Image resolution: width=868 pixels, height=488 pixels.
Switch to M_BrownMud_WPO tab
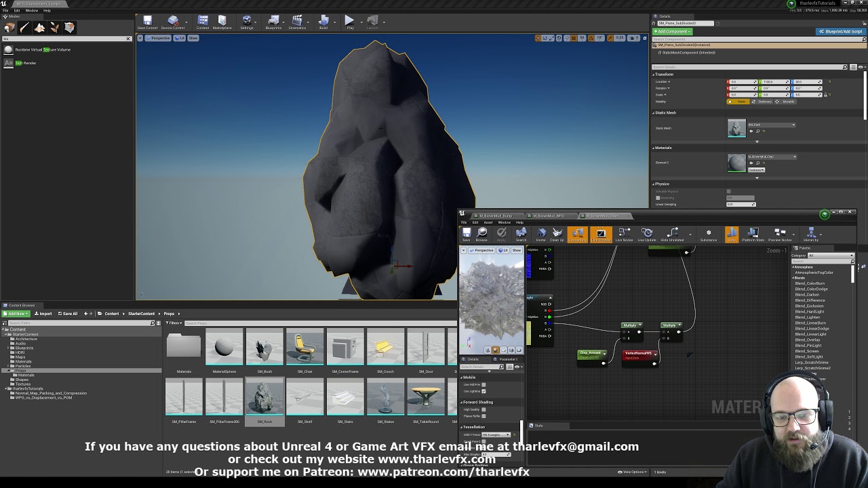[548, 216]
